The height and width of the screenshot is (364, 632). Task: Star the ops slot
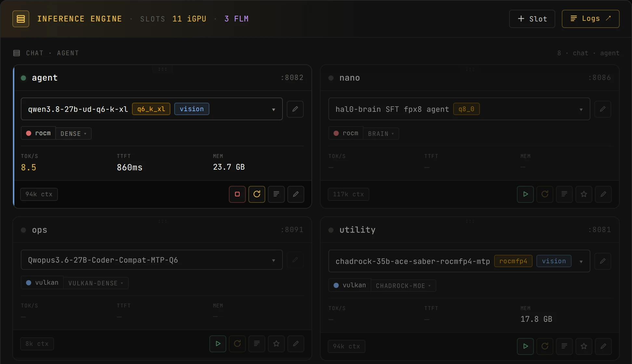[276, 344]
